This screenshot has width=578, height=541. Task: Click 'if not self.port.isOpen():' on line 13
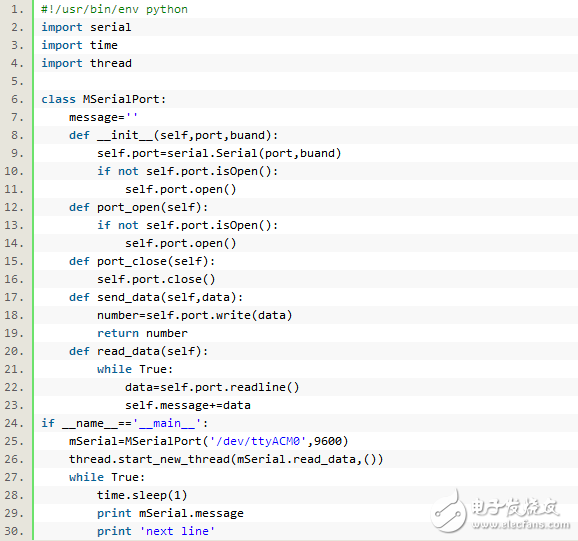pyautogui.click(x=187, y=226)
